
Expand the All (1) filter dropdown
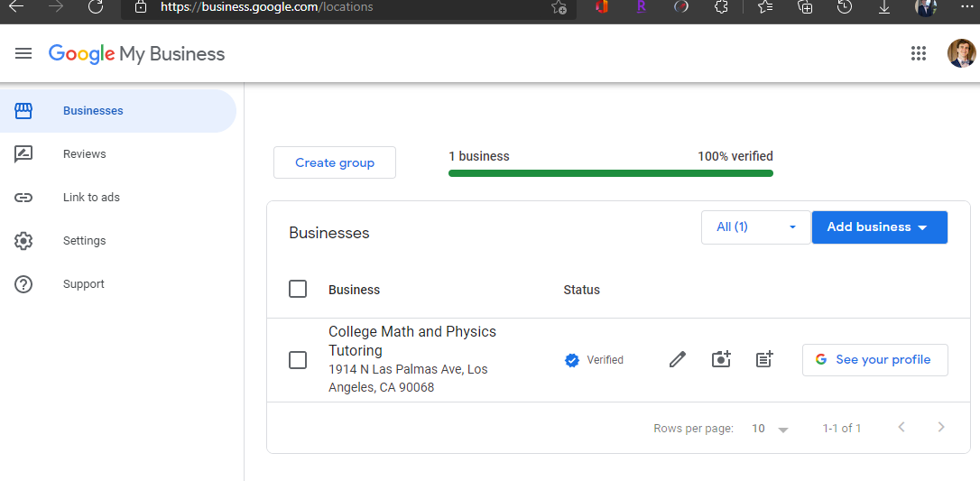[755, 227]
